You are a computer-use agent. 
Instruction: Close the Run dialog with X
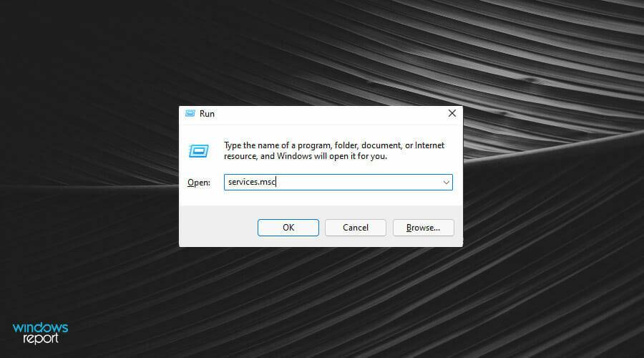click(x=452, y=114)
